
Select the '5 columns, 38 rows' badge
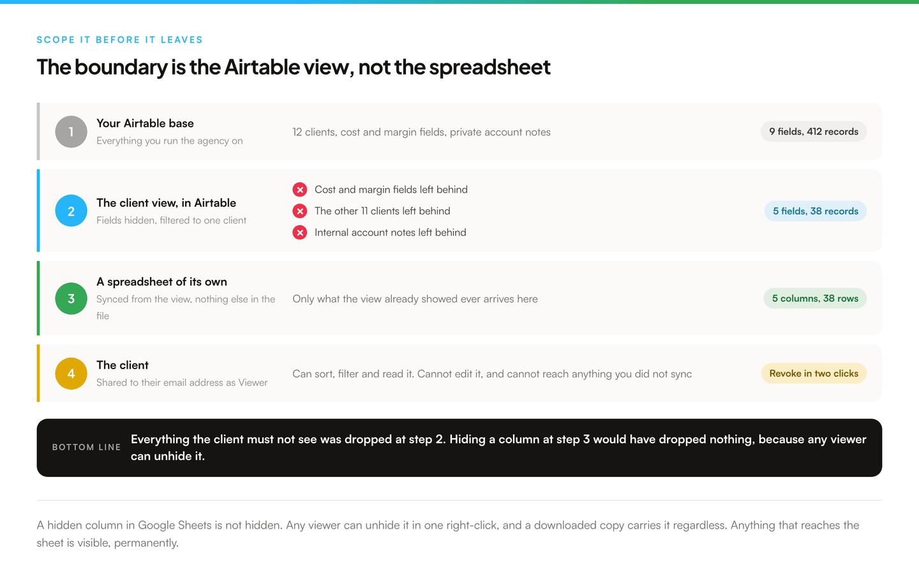[815, 298]
